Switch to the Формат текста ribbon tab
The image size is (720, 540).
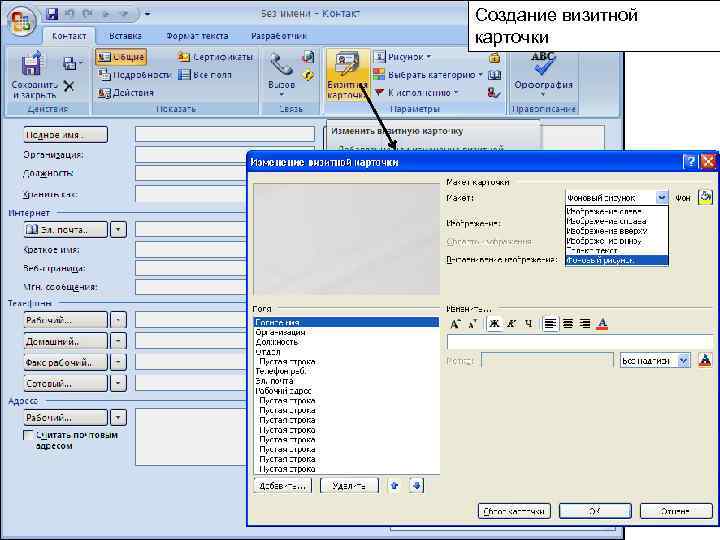point(197,36)
